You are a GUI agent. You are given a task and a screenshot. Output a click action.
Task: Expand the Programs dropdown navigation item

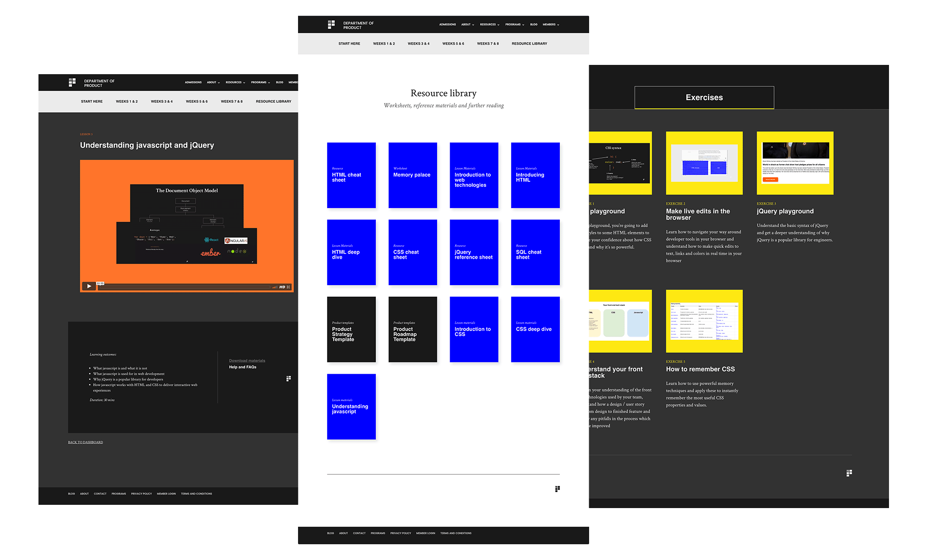tap(516, 25)
